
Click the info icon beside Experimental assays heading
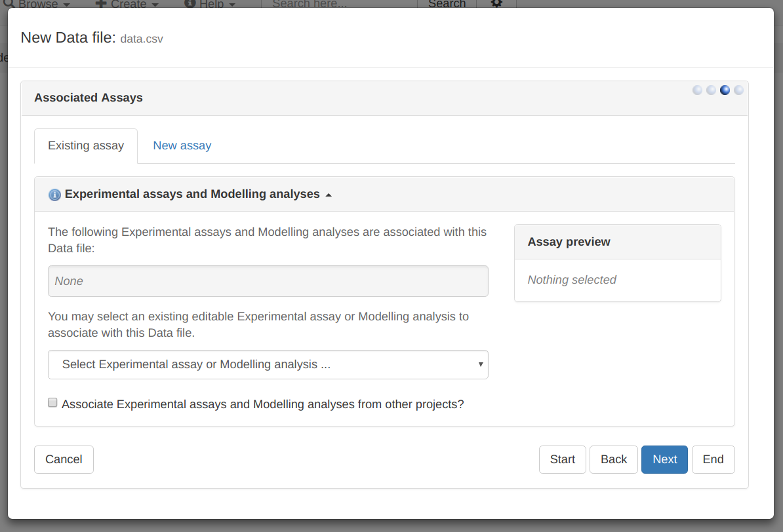coord(54,195)
